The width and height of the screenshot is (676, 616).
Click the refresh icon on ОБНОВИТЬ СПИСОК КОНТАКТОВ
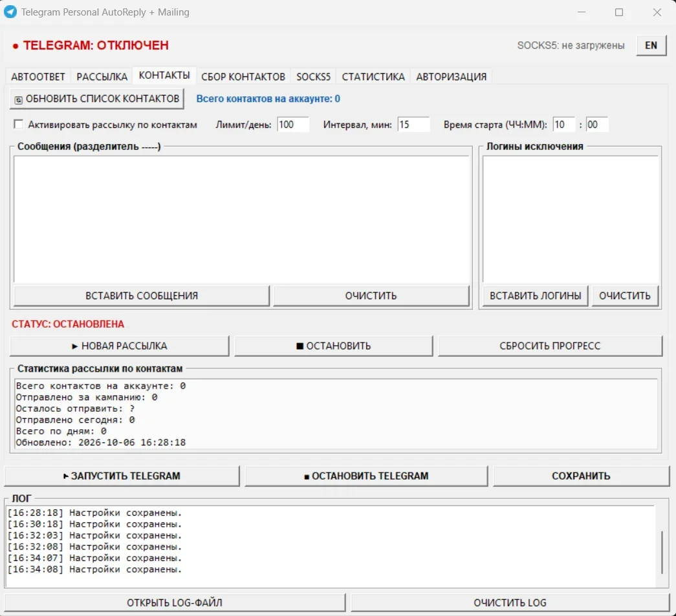point(19,100)
